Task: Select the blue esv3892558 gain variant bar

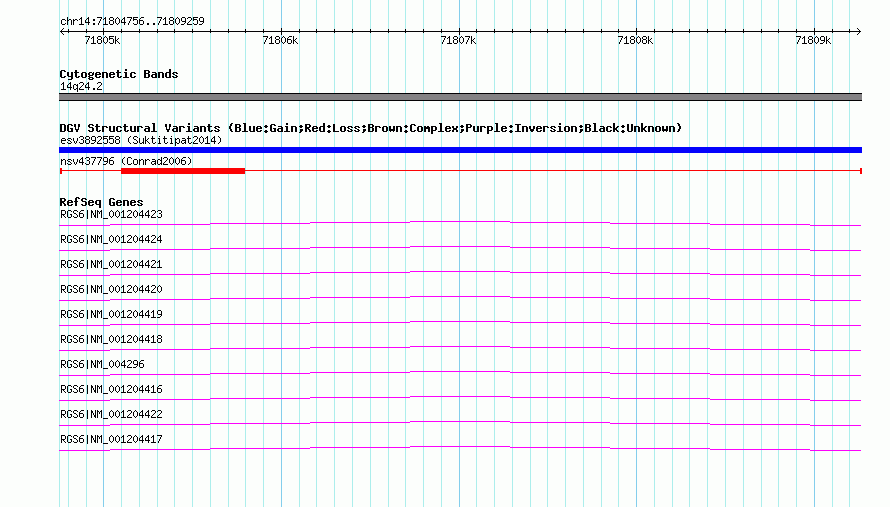Action: [460, 150]
